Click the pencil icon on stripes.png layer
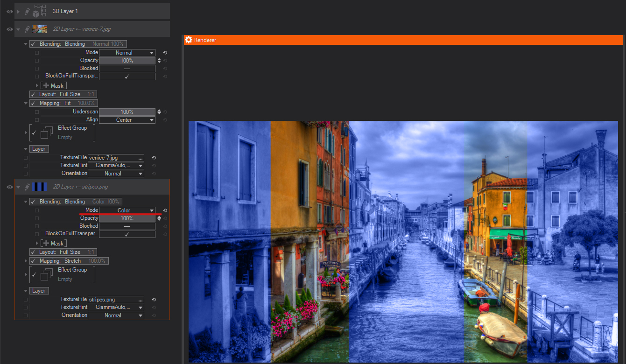Image resolution: width=626 pixels, height=364 pixels. click(x=27, y=187)
